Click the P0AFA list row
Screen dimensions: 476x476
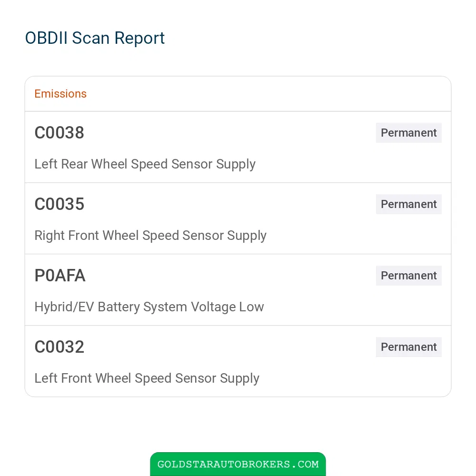[238, 290]
